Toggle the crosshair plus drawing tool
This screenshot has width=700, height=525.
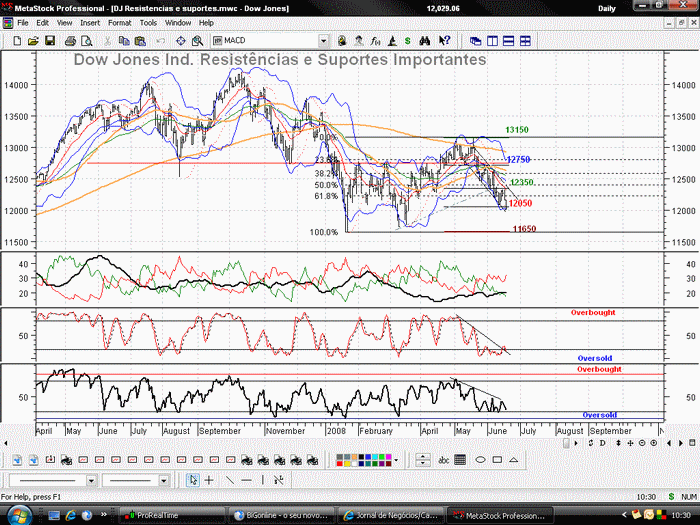pos(209,480)
